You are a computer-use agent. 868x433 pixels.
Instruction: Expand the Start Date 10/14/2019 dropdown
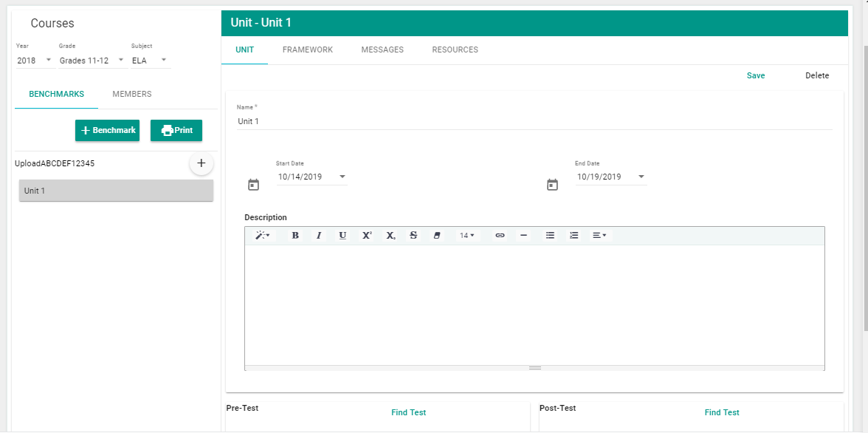pyautogui.click(x=312, y=177)
